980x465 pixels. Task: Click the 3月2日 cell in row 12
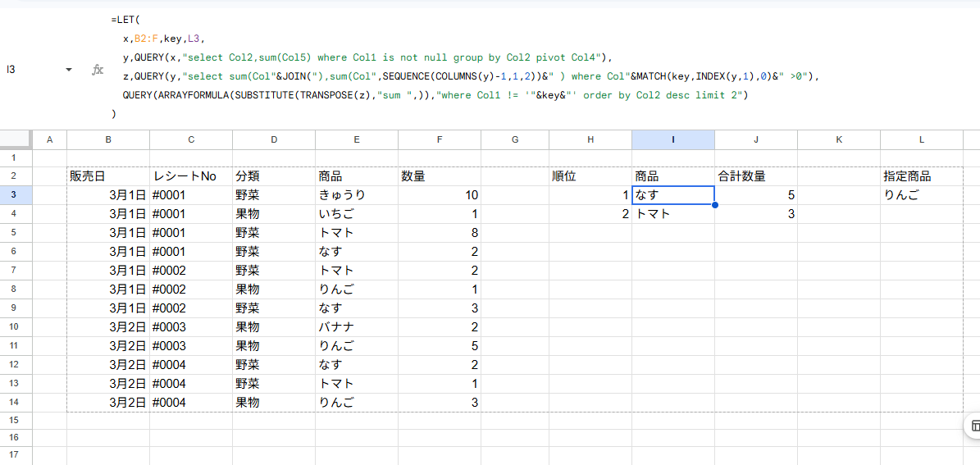click(108, 364)
